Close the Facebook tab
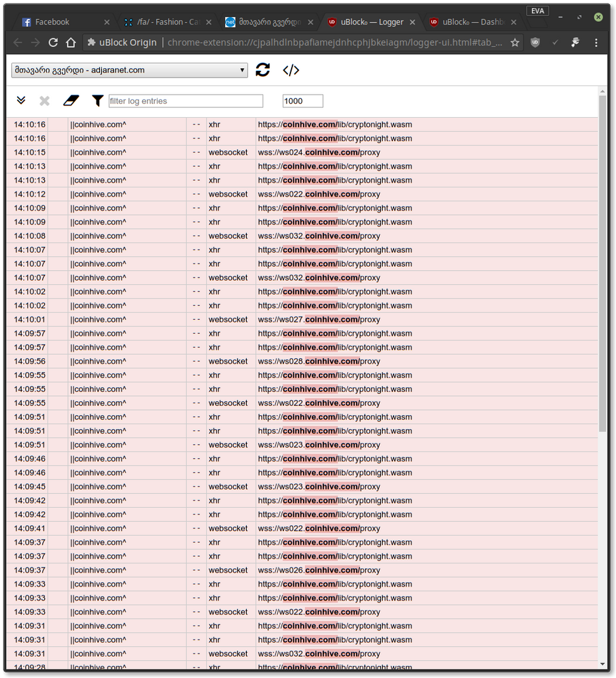The height and width of the screenshot is (678, 616). click(x=107, y=22)
